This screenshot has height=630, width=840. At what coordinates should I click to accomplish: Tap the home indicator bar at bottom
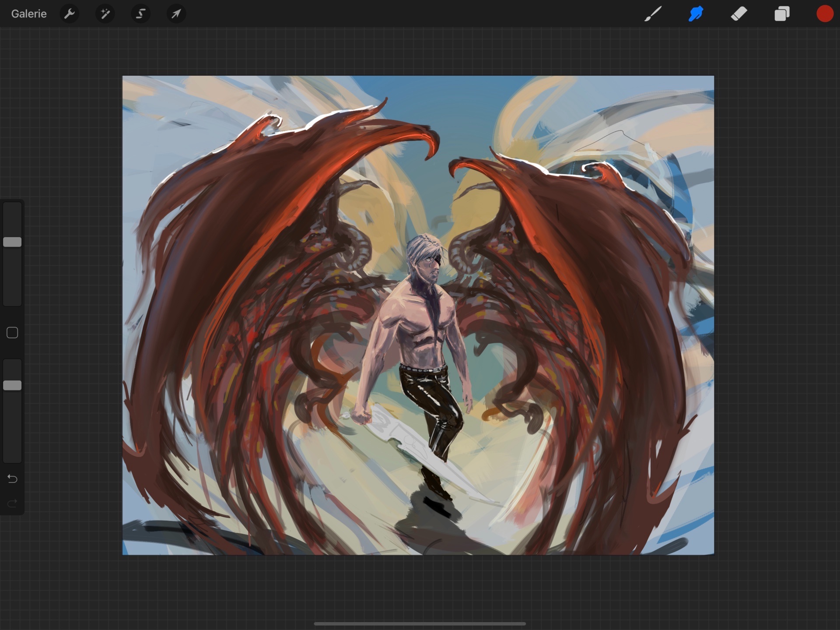420,623
